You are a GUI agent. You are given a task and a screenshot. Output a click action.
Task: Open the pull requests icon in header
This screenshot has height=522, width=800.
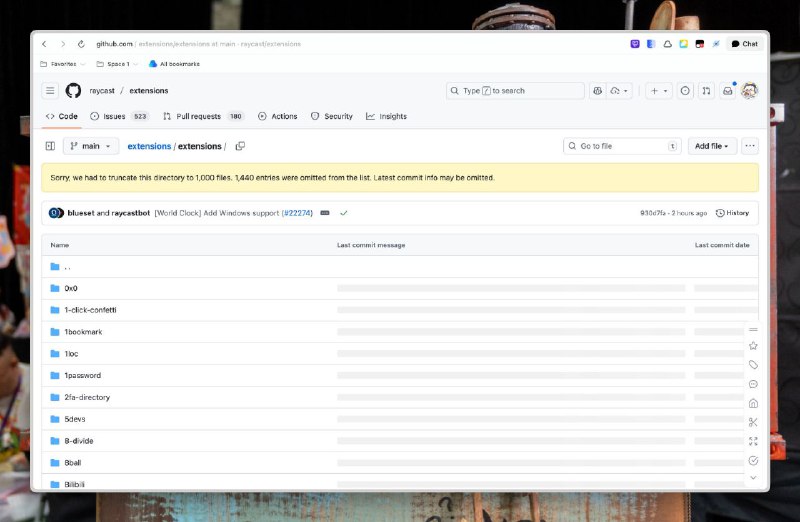(x=706, y=91)
